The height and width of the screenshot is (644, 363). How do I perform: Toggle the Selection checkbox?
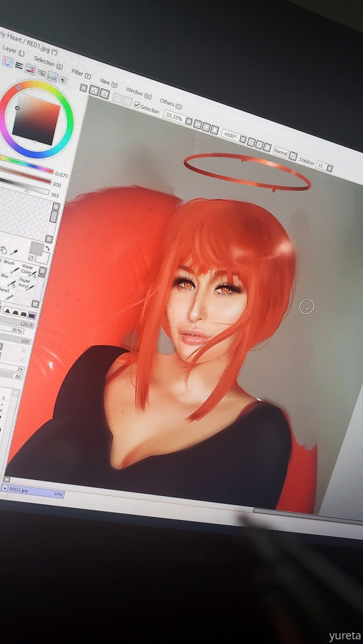tap(137, 106)
